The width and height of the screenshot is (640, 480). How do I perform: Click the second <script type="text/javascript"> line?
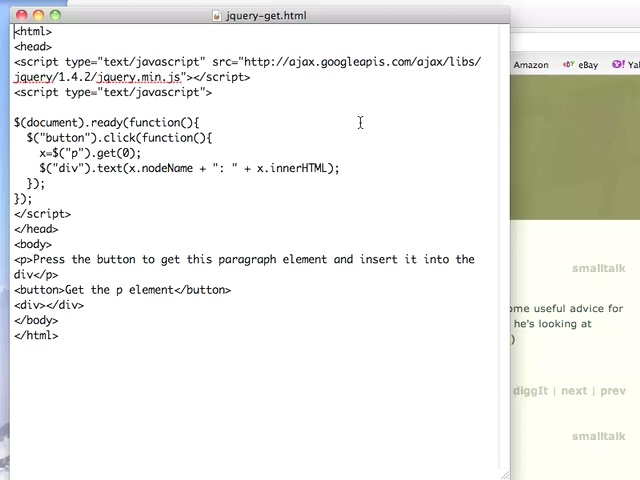[113, 92]
